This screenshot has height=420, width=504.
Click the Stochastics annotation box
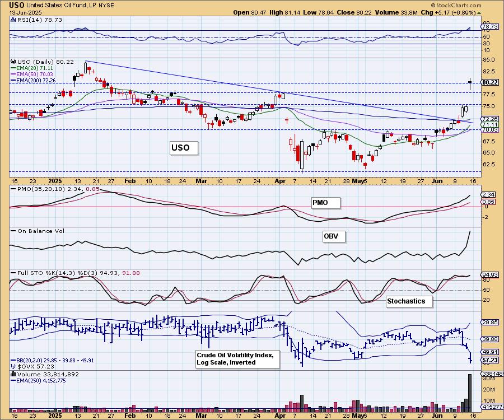[x=409, y=301]
